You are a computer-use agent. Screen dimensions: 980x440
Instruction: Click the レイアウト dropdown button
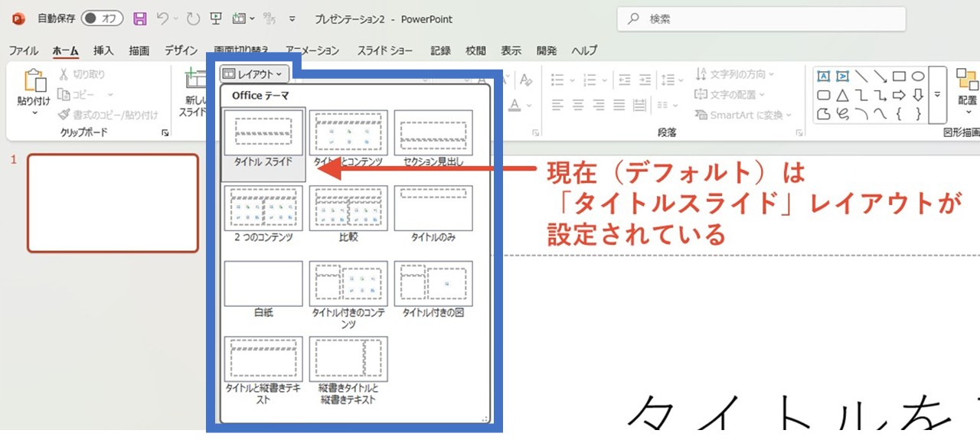255,73
